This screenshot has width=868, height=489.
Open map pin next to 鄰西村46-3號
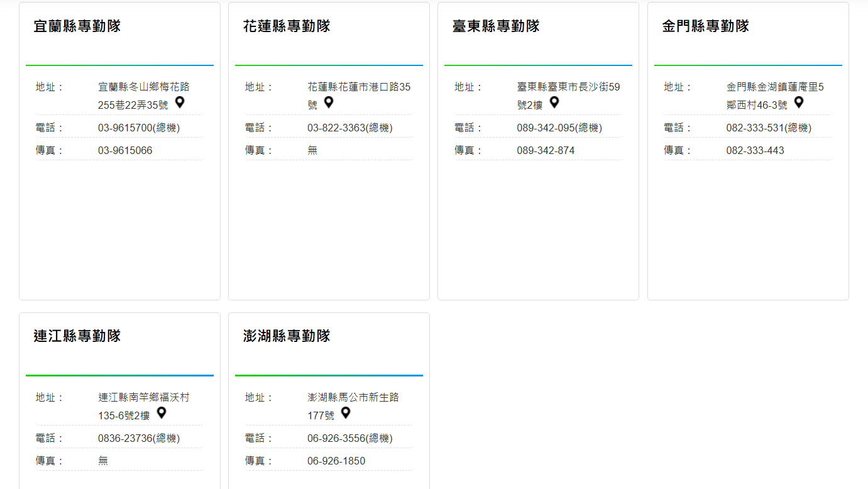point(799,102)
